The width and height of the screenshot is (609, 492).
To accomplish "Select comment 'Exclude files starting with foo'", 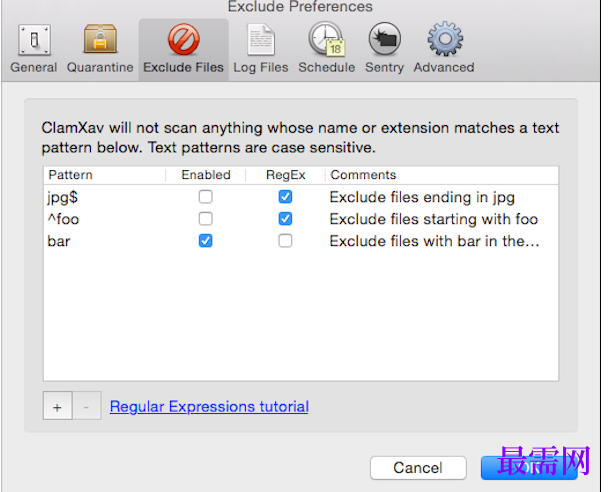I will (434, 219).
